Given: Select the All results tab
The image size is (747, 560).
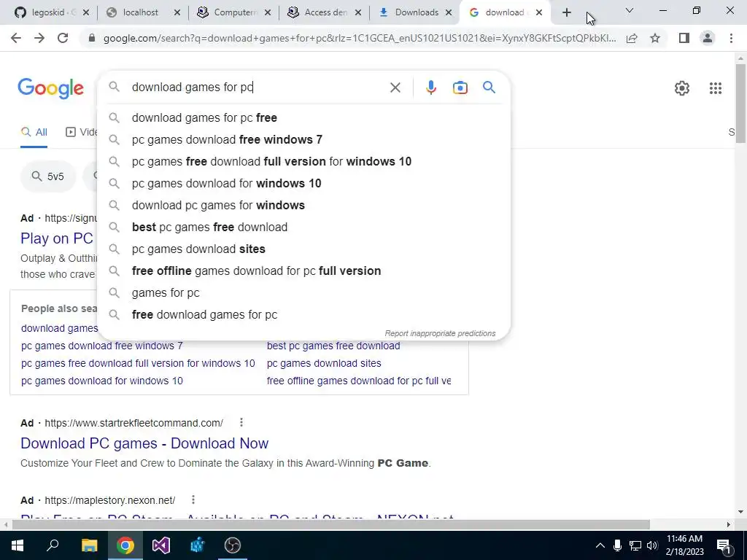Looking at the screenshot, I should coord(34,132).
